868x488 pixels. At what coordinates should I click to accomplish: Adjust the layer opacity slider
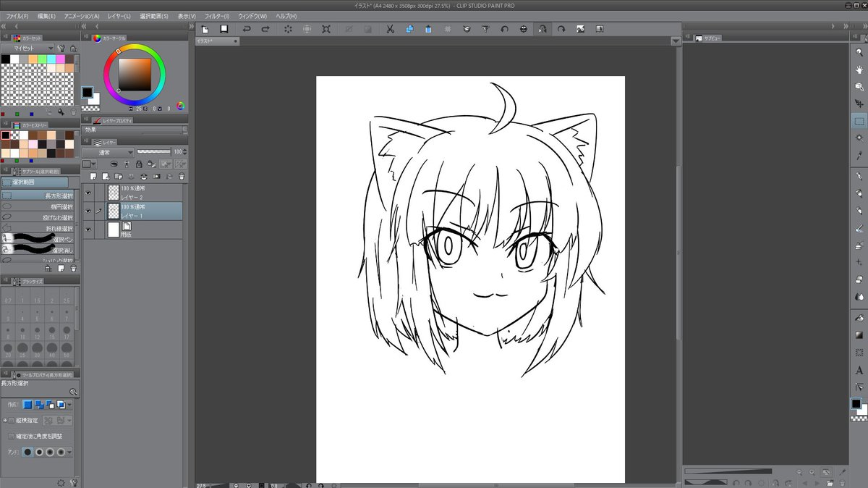pyautogui.click(x=153, y=152)
